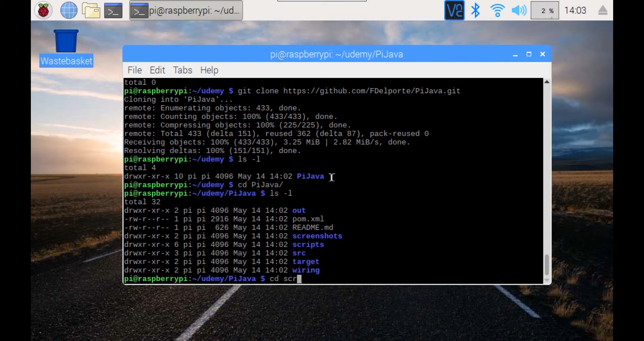Click the CPU usage percentage indicator
This screenshot has height=341, width=644.
[545, 10]
